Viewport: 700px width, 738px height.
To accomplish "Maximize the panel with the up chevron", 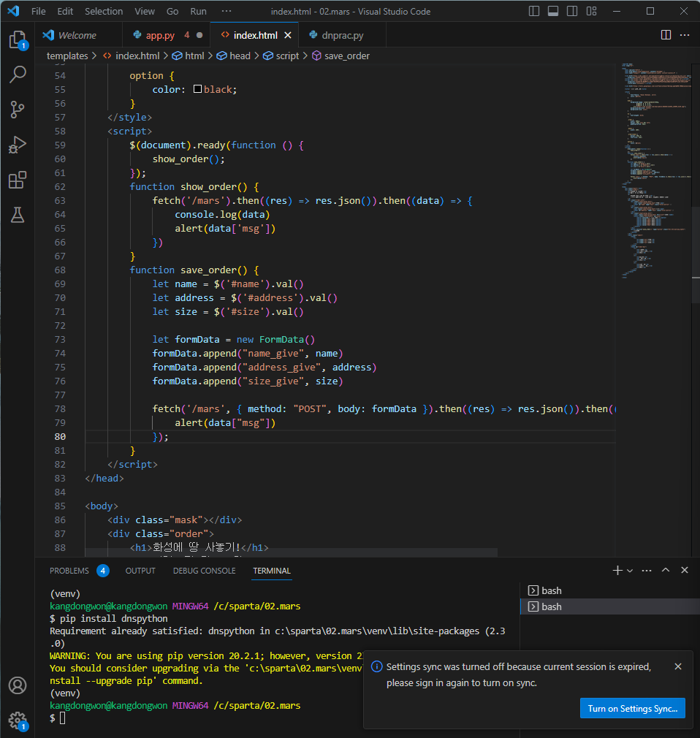I will pos(666,570).
